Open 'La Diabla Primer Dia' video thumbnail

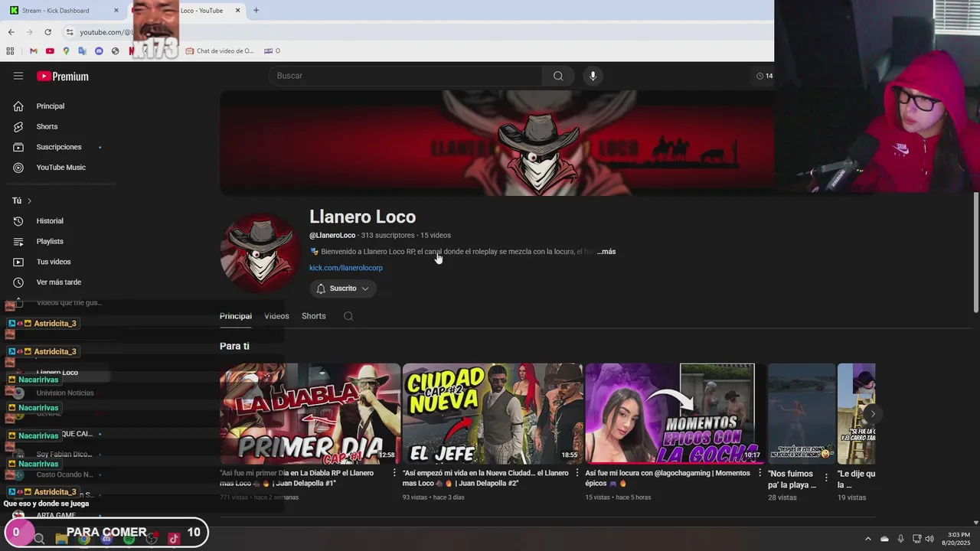click(310, 413)
